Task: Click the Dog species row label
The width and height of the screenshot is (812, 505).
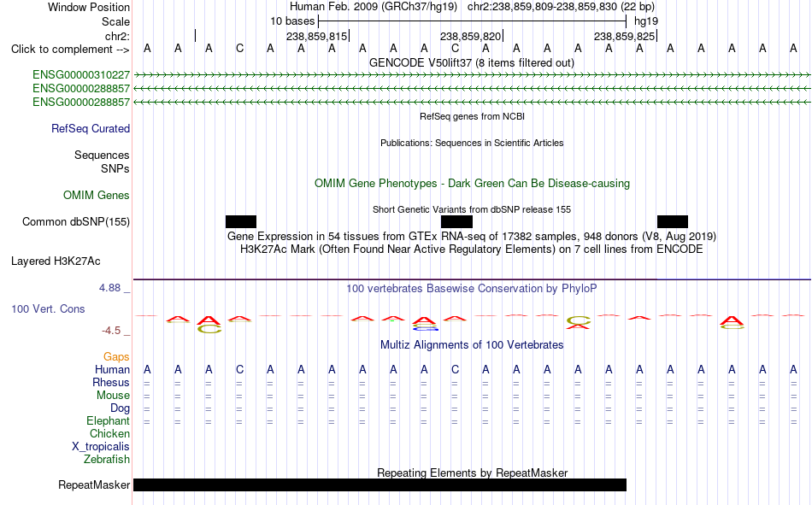Action: 121,408
